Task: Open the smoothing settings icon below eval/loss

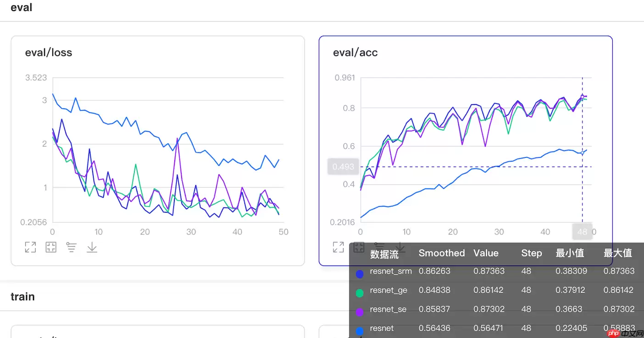Action: (x=72, y=247)
